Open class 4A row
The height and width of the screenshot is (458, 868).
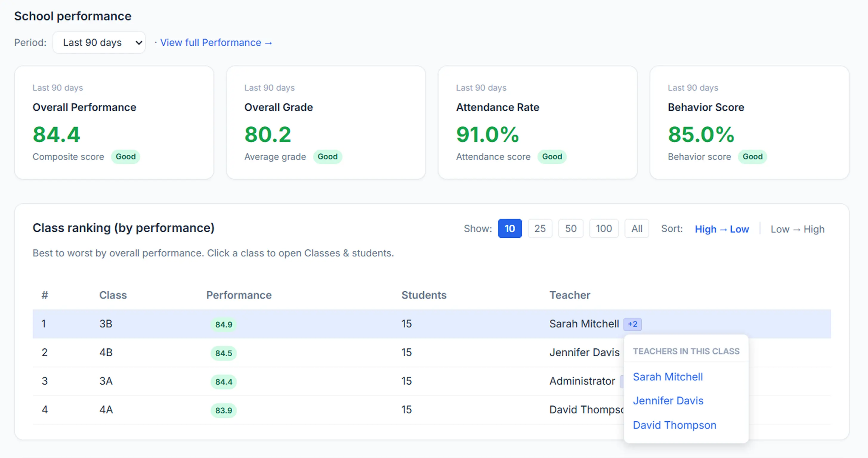106,409
